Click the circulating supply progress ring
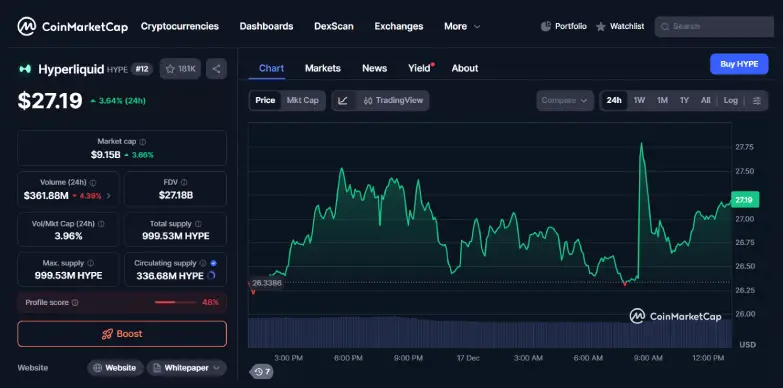783x388 pixels. [211, 276]
